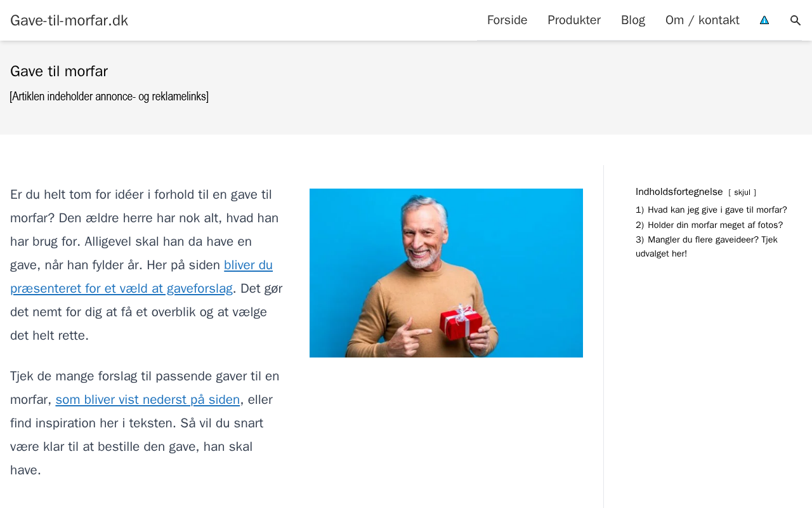Click the paragraph starting 'Er du helt tom'
The height and width of the screenshot is (508, 812).
tap(147, 265)
